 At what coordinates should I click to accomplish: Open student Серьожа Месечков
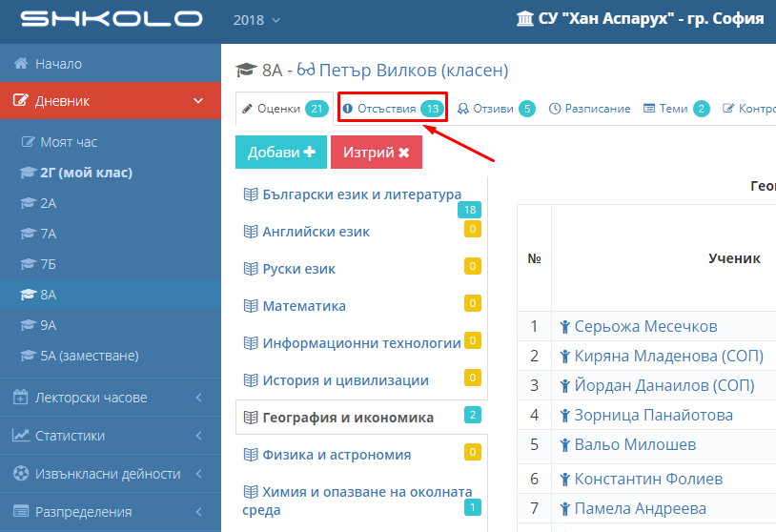pos(645,327)
